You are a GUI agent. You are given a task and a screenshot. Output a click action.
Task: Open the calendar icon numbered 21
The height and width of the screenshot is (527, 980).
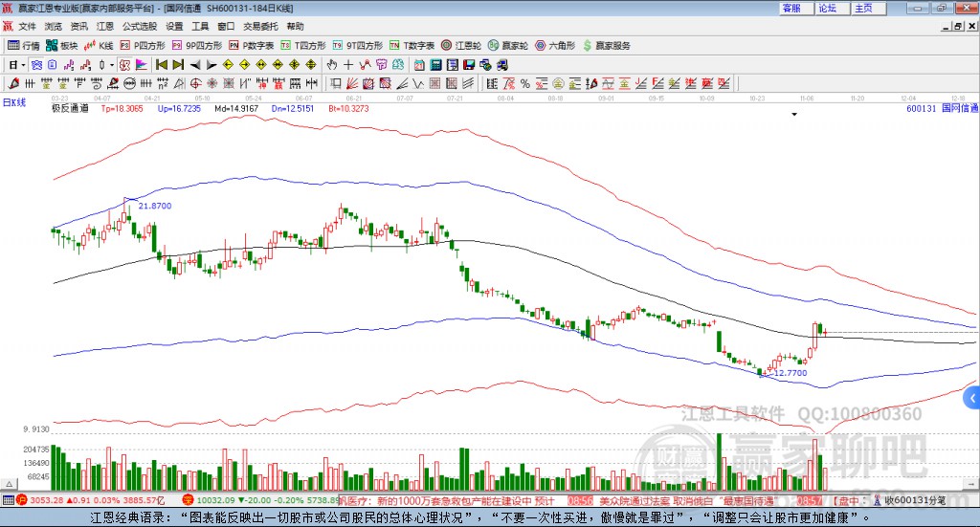point(419,65)
